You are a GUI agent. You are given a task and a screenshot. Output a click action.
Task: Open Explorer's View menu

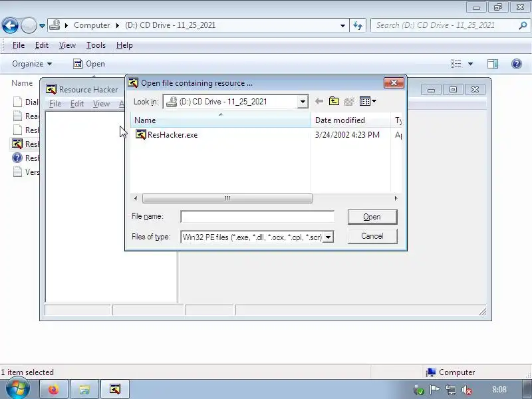67,45
